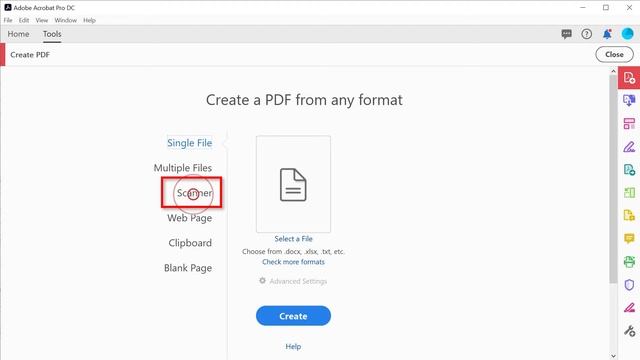Open the purple shield Protect sidebar icon
The width and height of the screenshot is (640, 360).
629,284
